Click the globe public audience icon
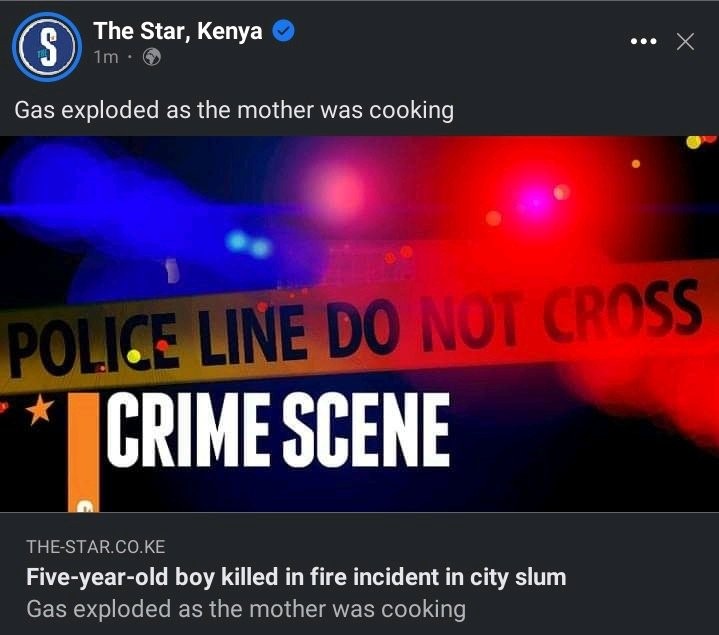 point(152,57)
